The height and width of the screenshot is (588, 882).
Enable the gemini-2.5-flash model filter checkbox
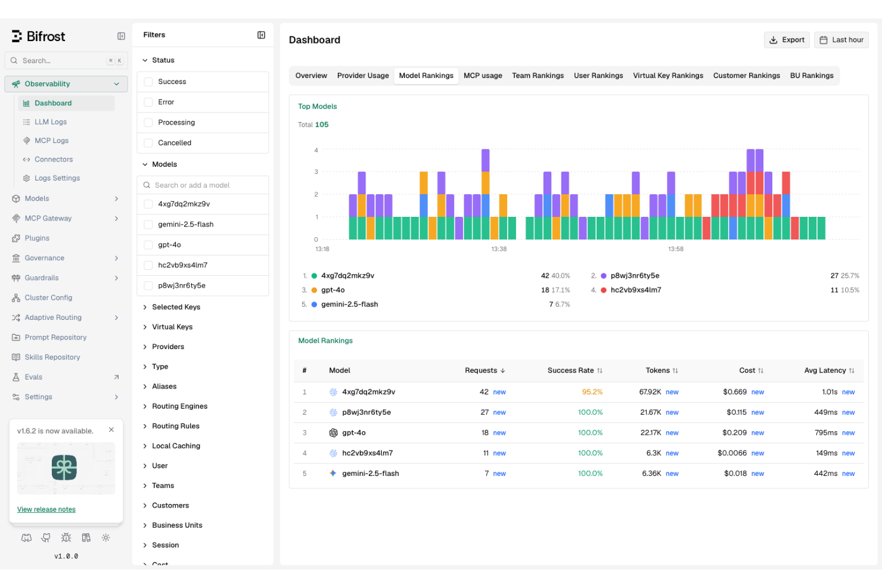point(148,225)
